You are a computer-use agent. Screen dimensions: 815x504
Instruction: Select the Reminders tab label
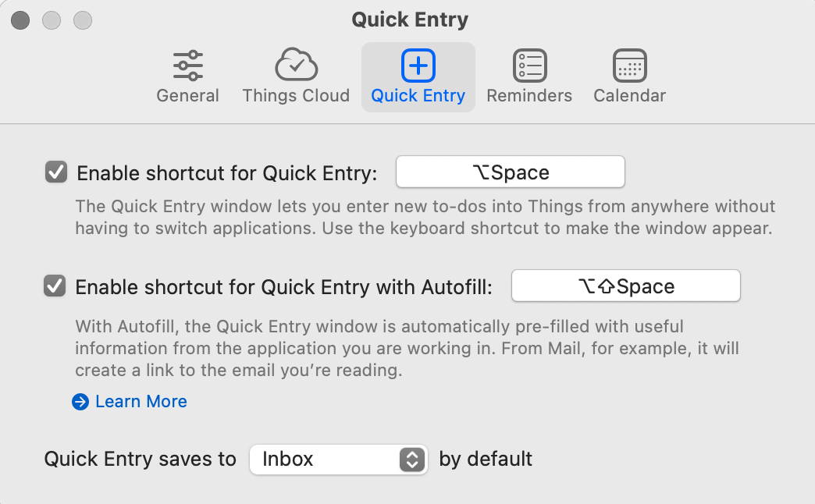click(529, 96)
